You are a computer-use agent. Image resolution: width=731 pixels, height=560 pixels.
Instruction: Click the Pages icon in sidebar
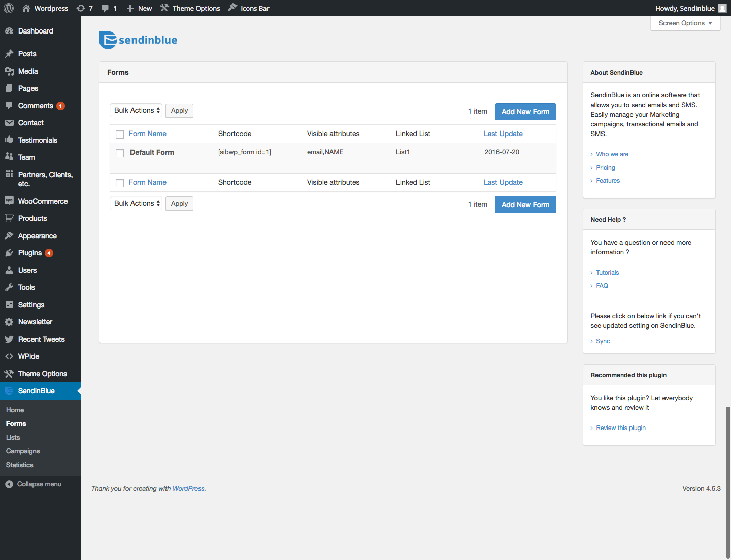[x=9, y=88]
